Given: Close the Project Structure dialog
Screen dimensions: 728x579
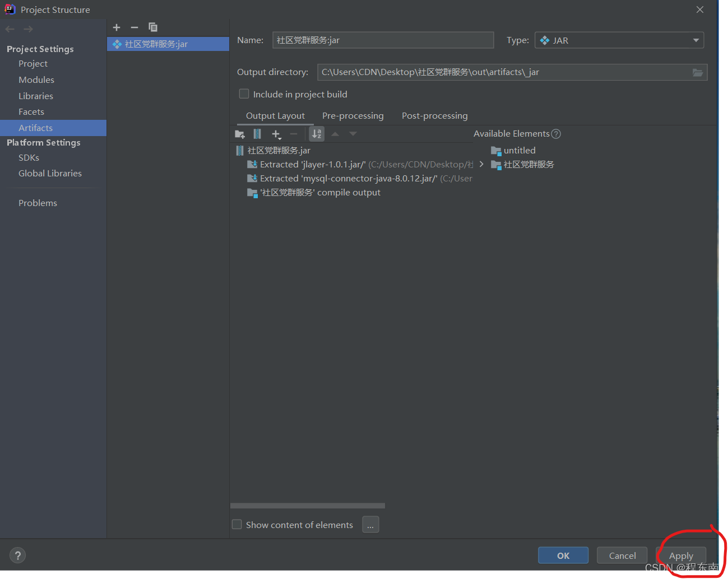Looking at the screenshot, I should click(x=700, y=10).
